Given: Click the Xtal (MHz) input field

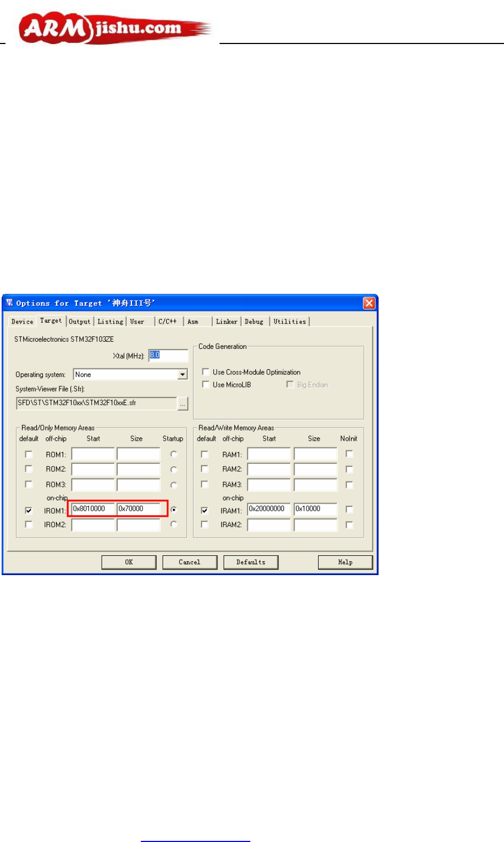Looking at the screenshot, I should (168, 356).
